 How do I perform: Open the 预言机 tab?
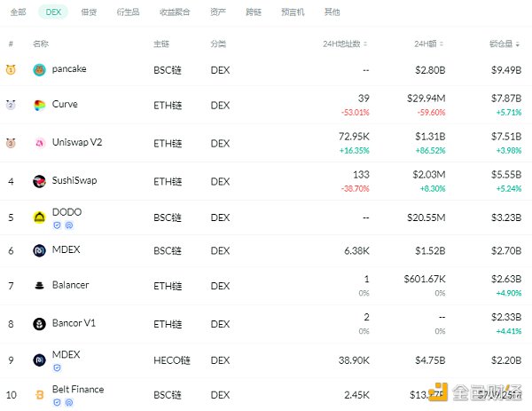[x=293, y=12]
